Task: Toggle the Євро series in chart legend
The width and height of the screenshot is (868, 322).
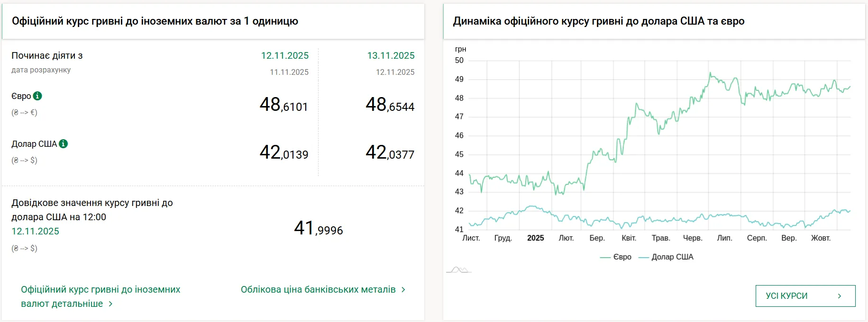Action: pyautogui.click(x=616, y=257)
